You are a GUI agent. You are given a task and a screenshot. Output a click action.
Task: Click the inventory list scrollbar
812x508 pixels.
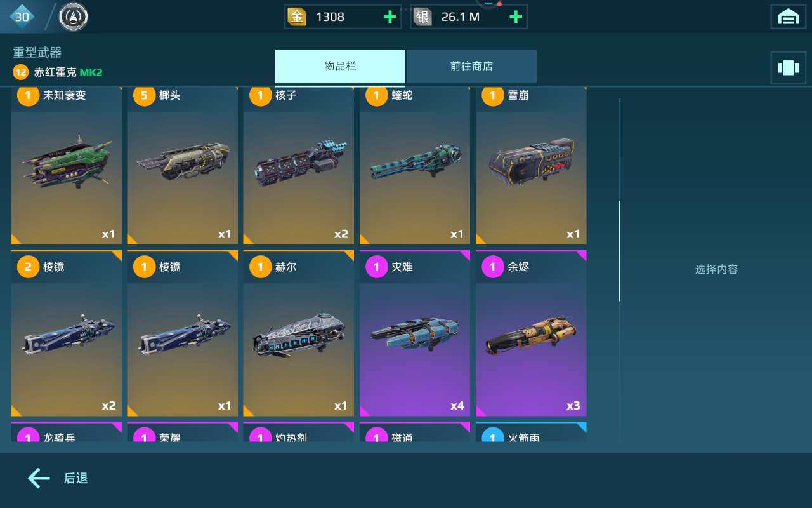pos(620,251)
